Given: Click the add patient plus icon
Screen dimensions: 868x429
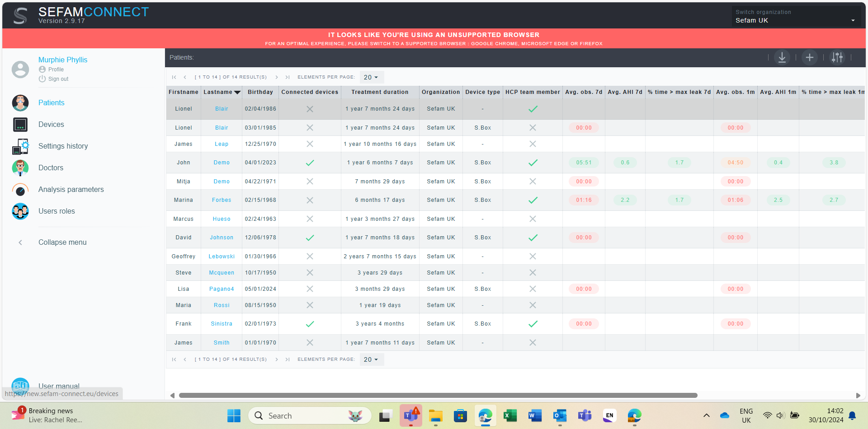Looking at the screenshot, I should pos(809,57).
